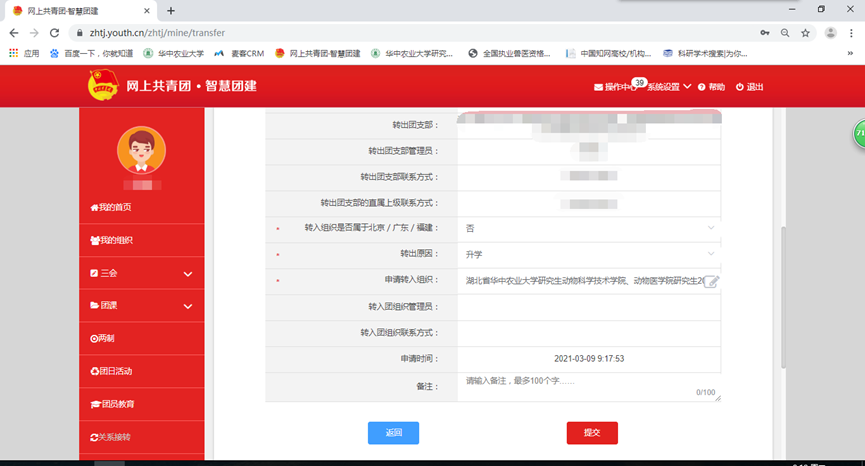Click the green floating badge at right edge
This screenshot has height=466, width=865.
(x=858, y=134)
